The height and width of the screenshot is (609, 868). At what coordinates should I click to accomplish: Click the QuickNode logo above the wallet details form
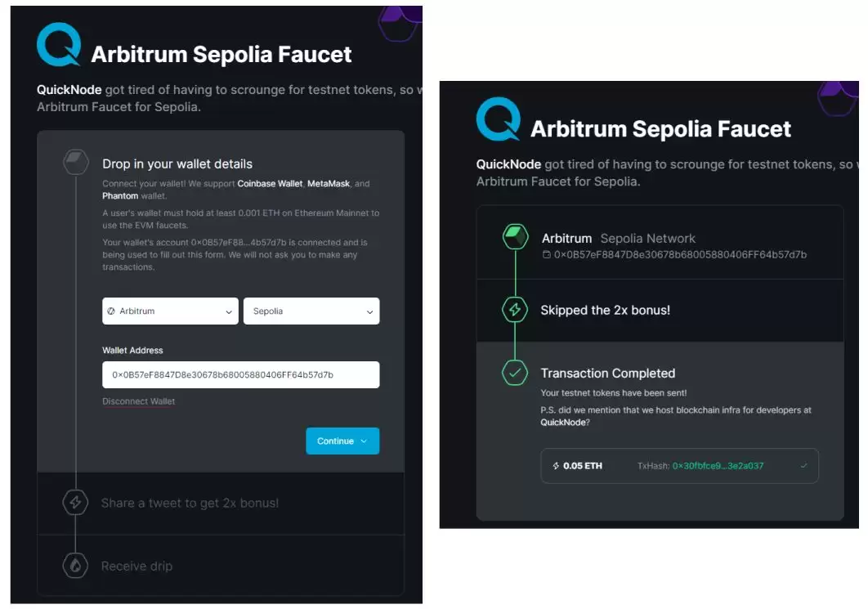click(x=59, y=45)
